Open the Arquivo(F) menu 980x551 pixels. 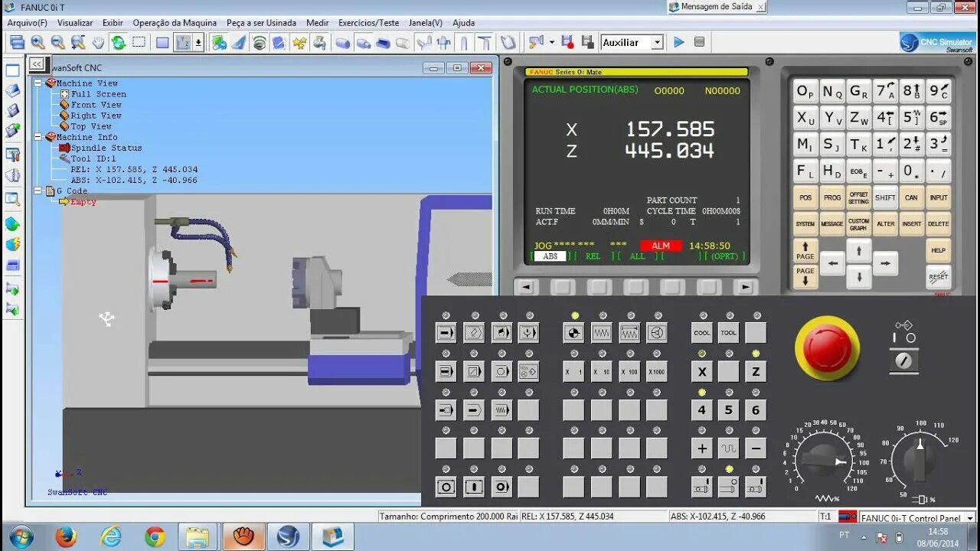click(28, 23)
